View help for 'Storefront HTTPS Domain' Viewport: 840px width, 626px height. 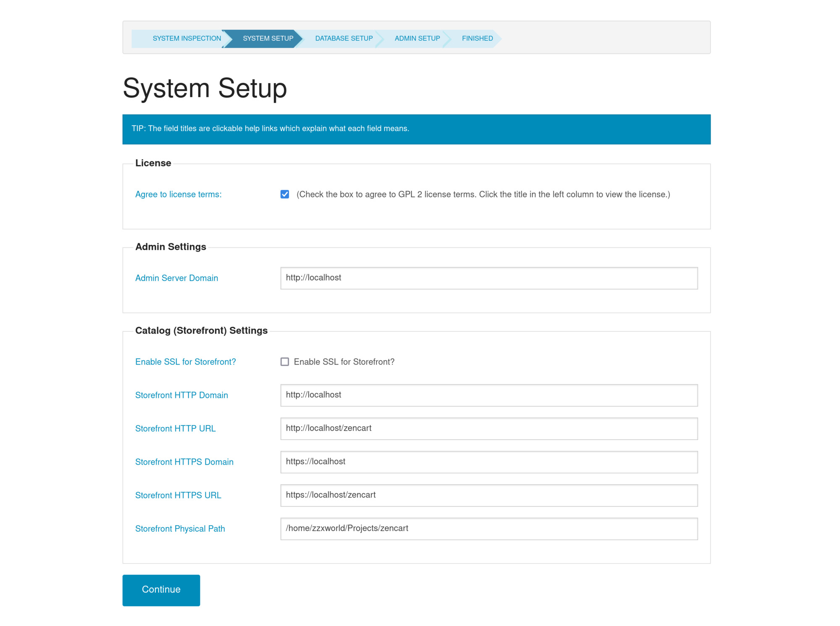[x=184, y=461]
